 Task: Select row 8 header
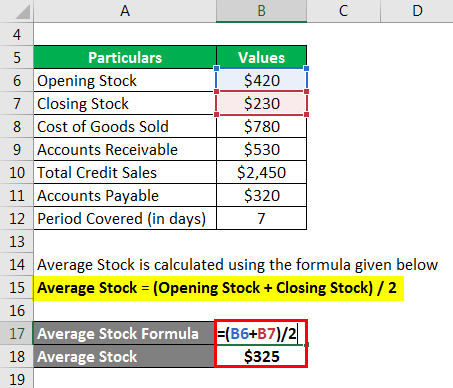[x=17, y=126]
